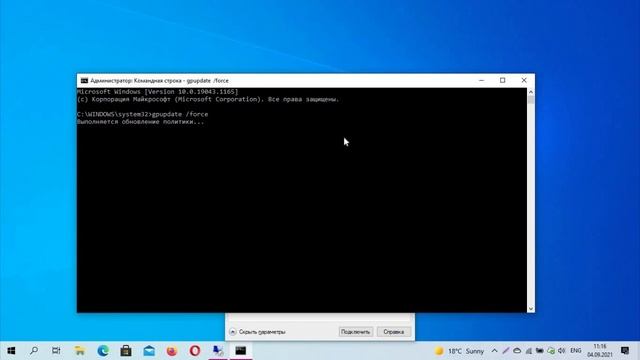640x360 pixels.
Task: Click 'Выполняется обновление политики...' line
Action: [x=140, y=122]
